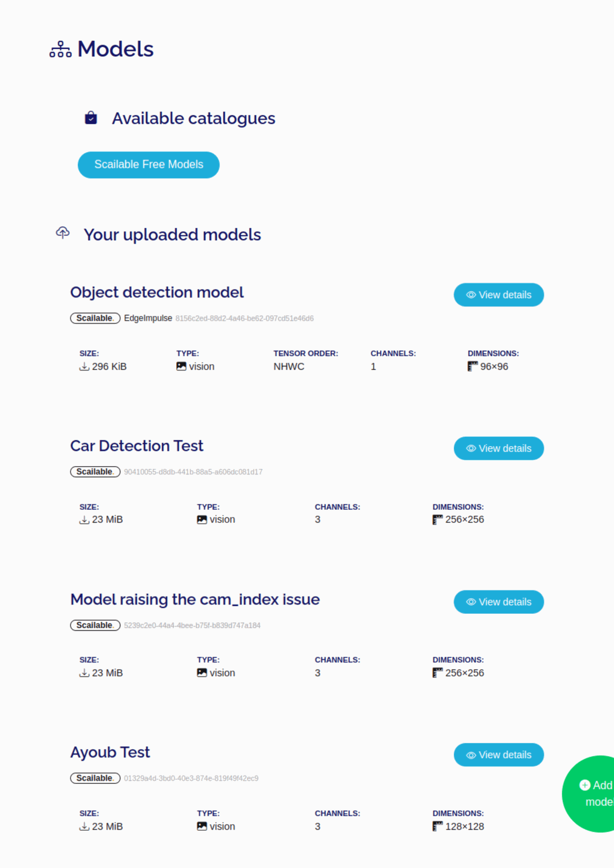Open the Object detection model title

point(157,292)
